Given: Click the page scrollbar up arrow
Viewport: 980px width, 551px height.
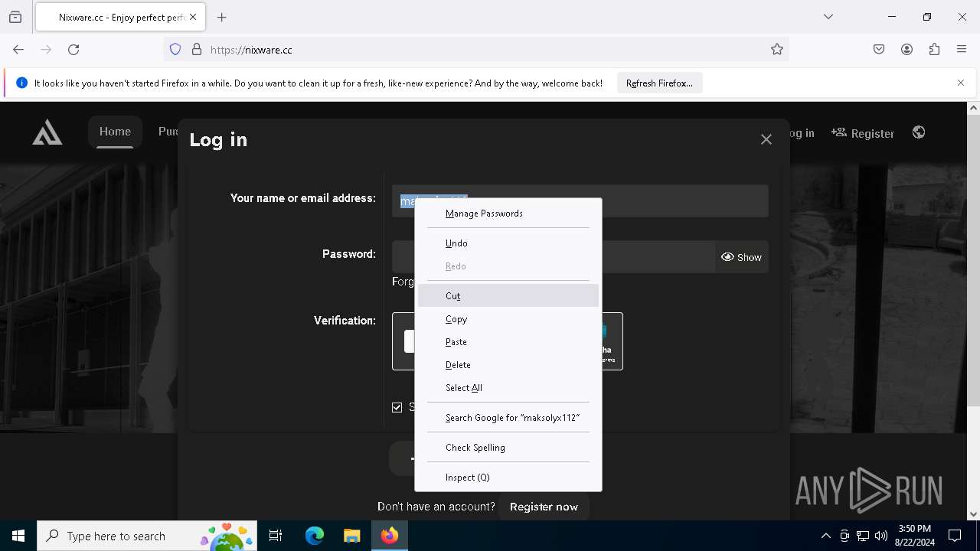Looking at the screenshot, I should click(973, 109).
